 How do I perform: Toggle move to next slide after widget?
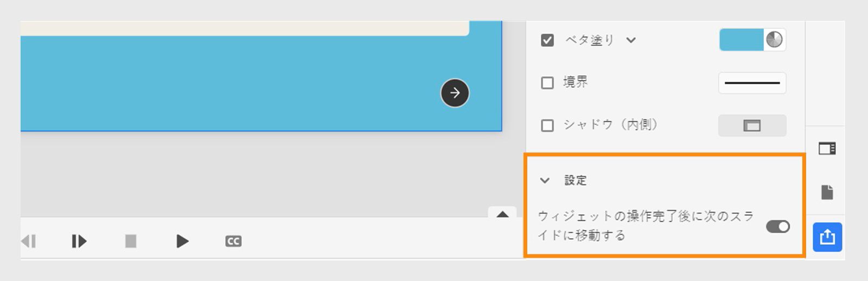[777, 226]
